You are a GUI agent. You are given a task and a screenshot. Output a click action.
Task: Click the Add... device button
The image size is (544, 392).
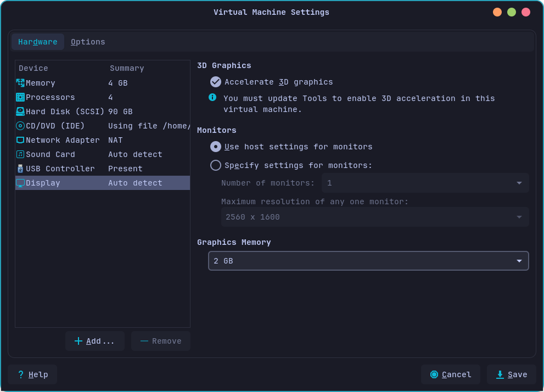tap(95, 341)
